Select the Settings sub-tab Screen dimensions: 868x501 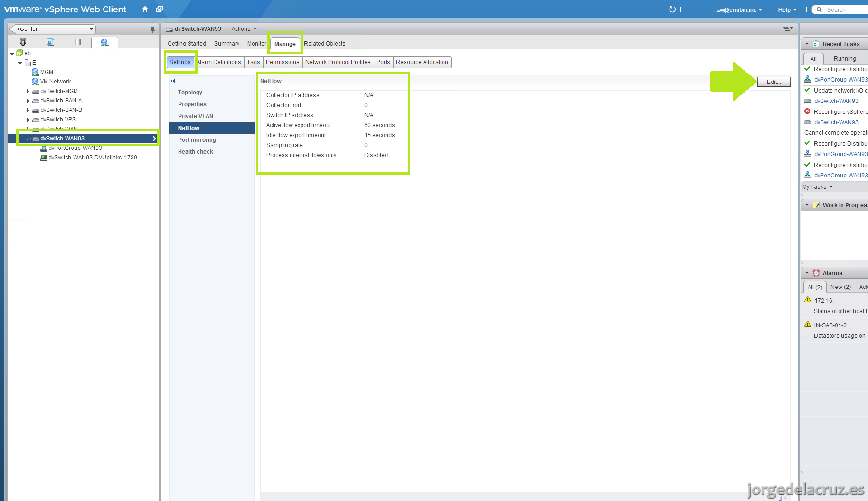(x=180, y=62)
